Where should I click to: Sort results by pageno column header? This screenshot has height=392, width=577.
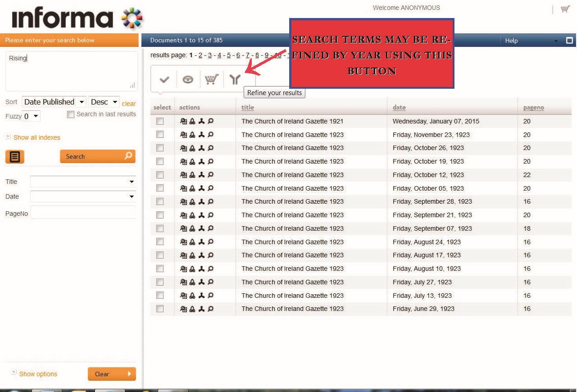coord(534,107)
